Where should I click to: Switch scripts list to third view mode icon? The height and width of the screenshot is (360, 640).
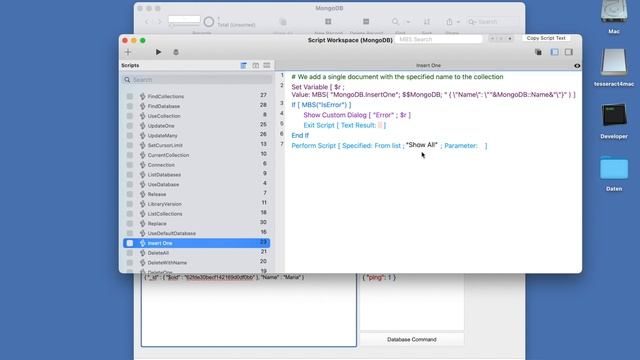[267, 65]
